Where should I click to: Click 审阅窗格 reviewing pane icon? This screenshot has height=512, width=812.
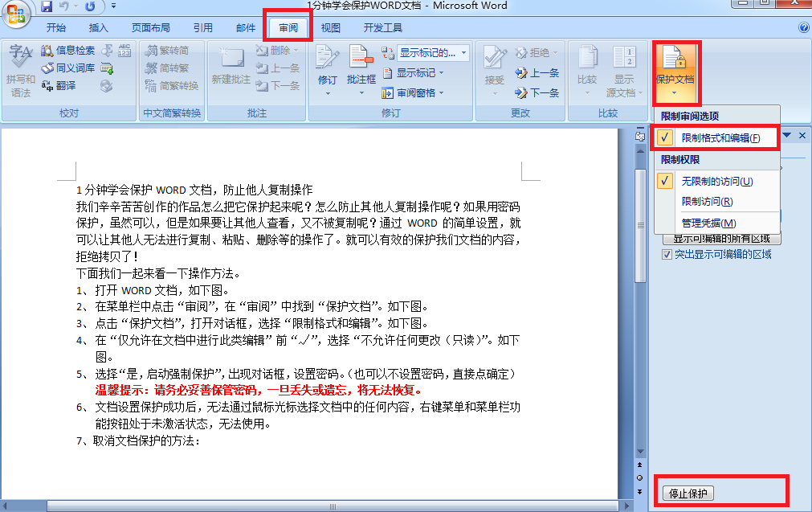click(387, 93)
